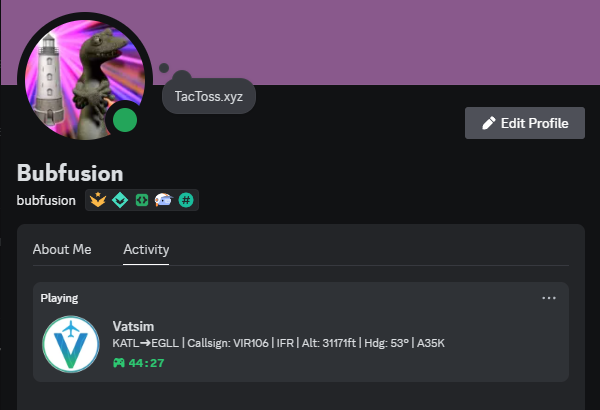Click the teal hashtag legacy username badge

pyautogui.click(x=186, y=200)
